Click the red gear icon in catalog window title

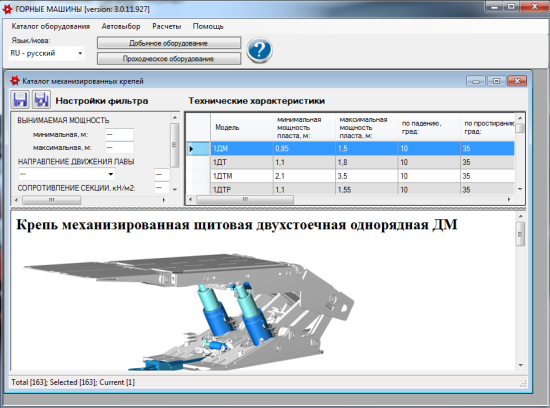(x=15, y=81)
